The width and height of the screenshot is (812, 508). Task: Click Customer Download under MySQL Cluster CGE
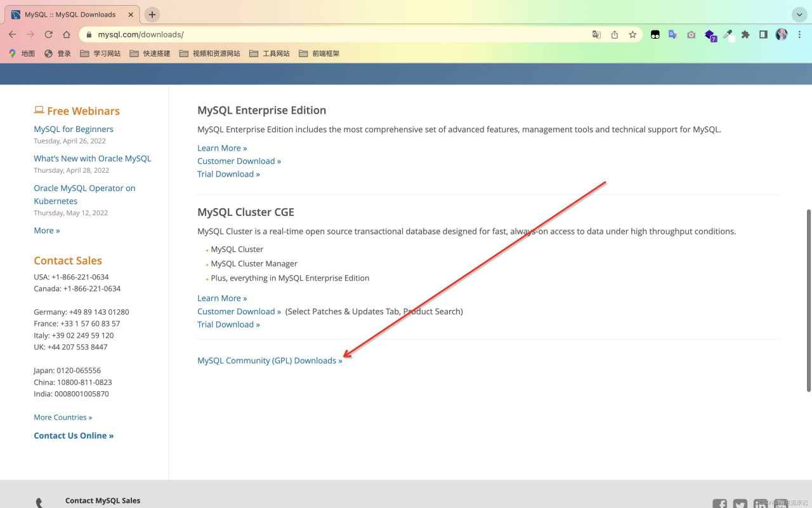(x=239, y=311)
